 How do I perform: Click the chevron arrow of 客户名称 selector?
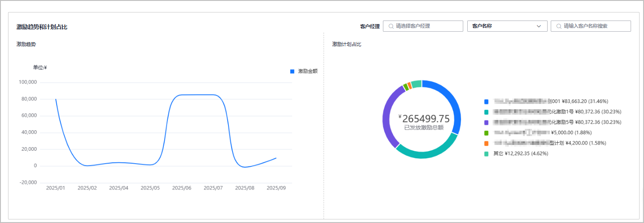538,26
